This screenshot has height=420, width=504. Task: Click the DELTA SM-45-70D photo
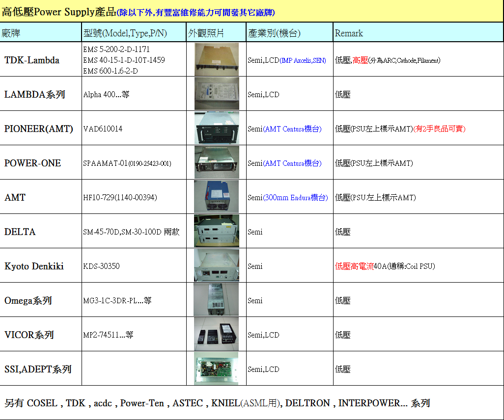(216, 231)
